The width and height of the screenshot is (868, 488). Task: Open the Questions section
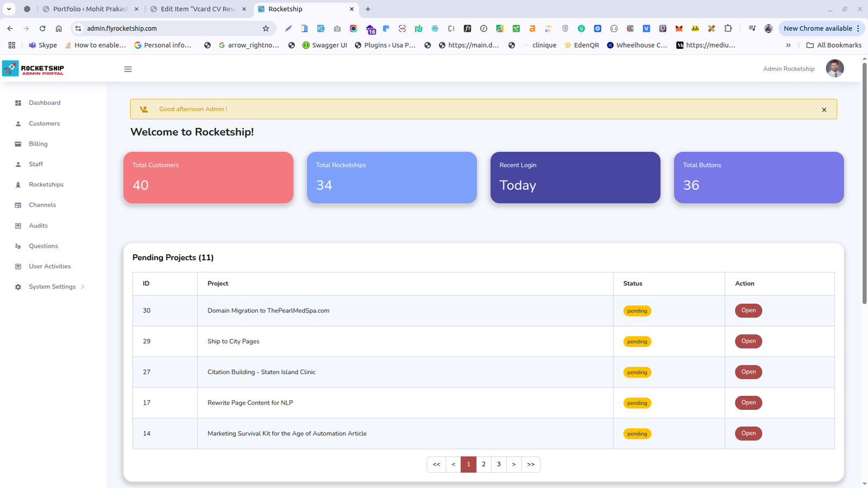(43, 246)
